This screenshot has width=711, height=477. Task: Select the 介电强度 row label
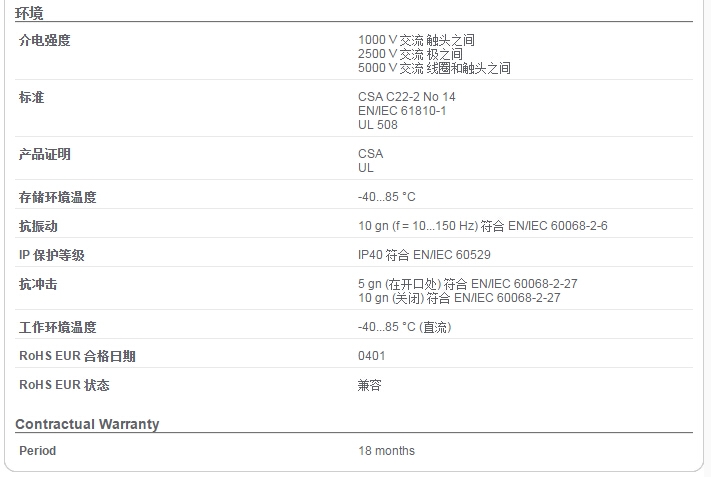(x=44, y=40)
